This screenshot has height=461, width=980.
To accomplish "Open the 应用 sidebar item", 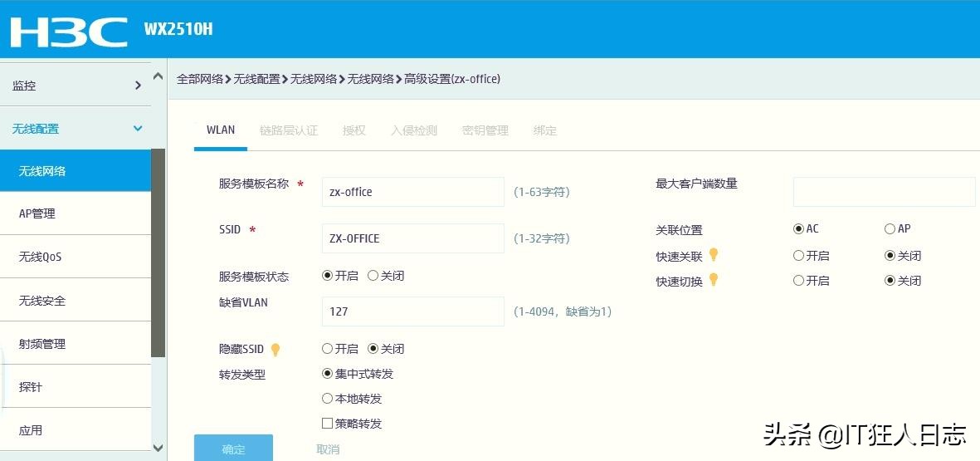I will (75, 430).
